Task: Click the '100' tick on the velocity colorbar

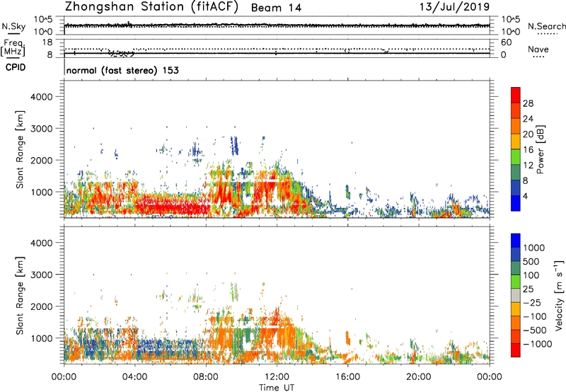Action: [x=531, y=275]
